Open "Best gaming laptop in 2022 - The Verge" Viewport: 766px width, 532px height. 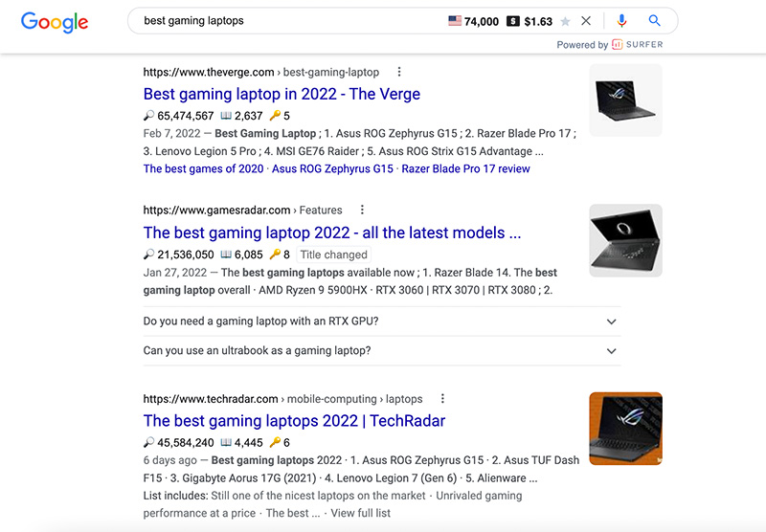[282, 94]
